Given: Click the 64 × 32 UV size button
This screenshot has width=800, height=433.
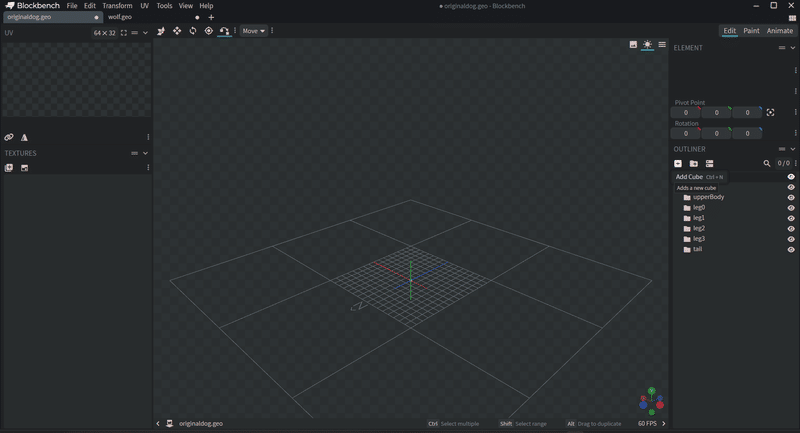Looking at the screenshot, I should [x=105, y=33].
